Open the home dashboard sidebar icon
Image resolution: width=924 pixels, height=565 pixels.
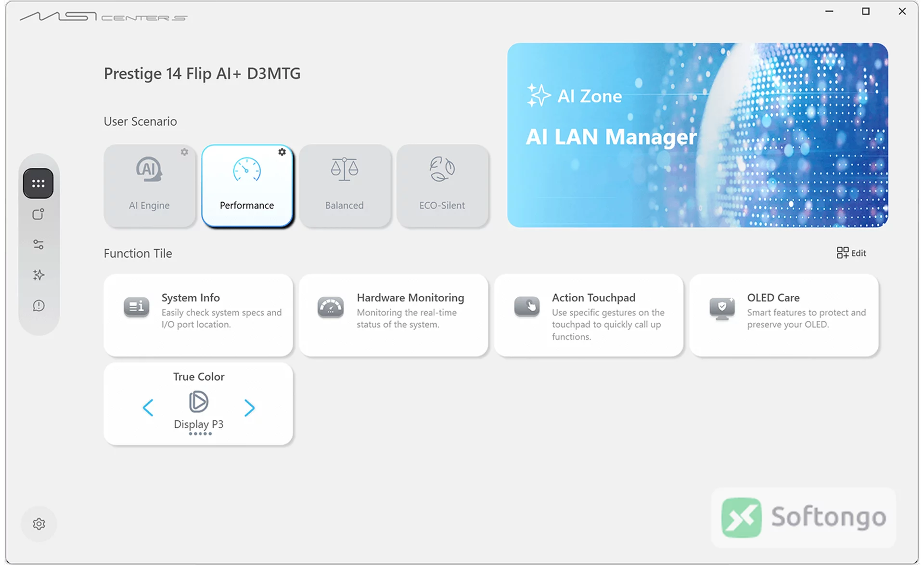coord(38,184)
